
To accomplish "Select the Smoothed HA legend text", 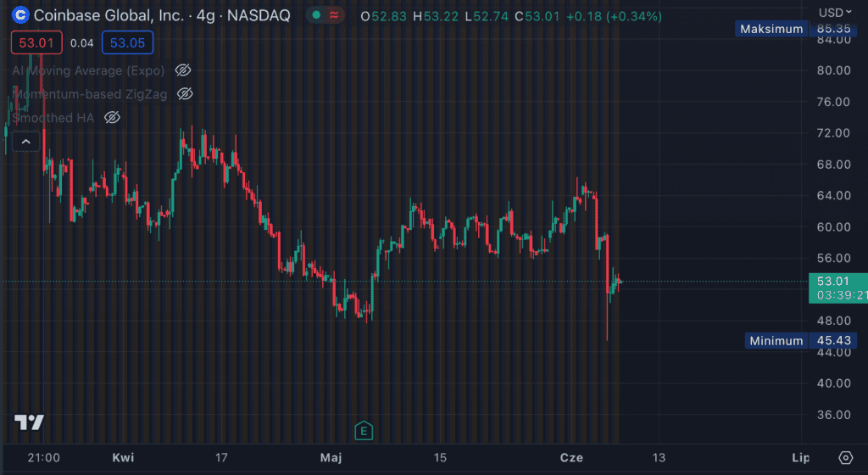I will pos(53,118).
